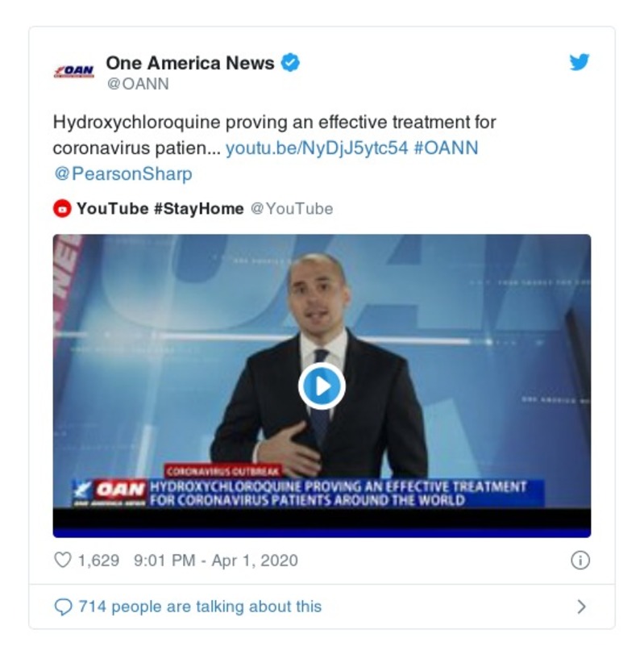644x659 pixels.
Task: Click the Twitter bird logo
Action: coord(580,62)
